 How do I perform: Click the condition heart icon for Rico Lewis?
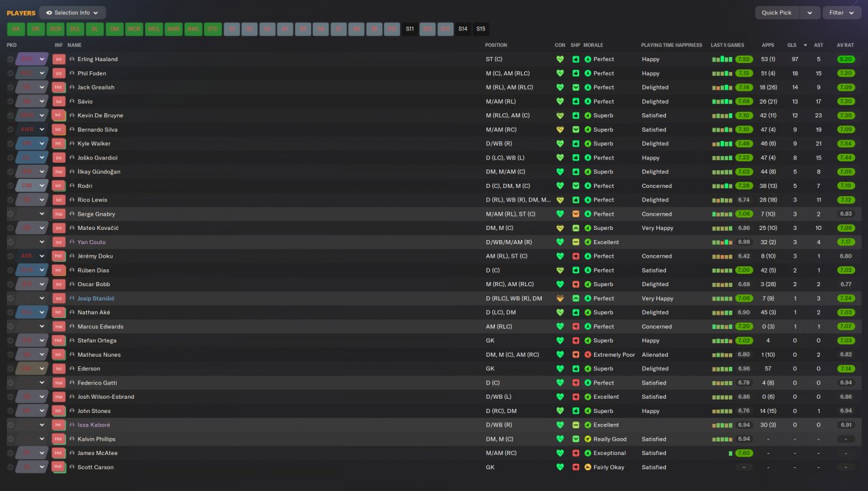pyautogui.click(x=560, y=200)
